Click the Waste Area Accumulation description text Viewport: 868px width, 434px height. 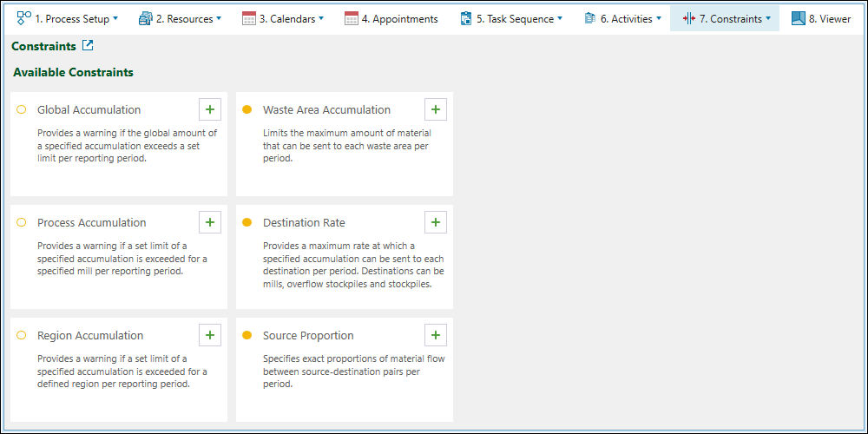pyautogui.click(x=347, y=146)
